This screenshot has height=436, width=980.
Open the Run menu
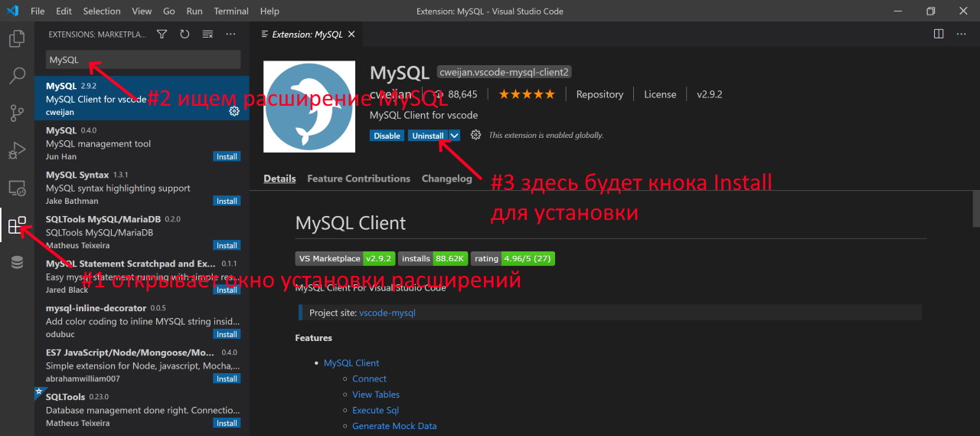click(x=194, y=11)
